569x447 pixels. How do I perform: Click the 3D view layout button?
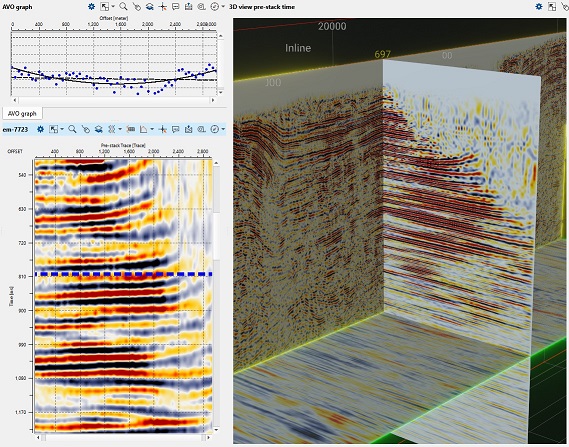[552, 7]
